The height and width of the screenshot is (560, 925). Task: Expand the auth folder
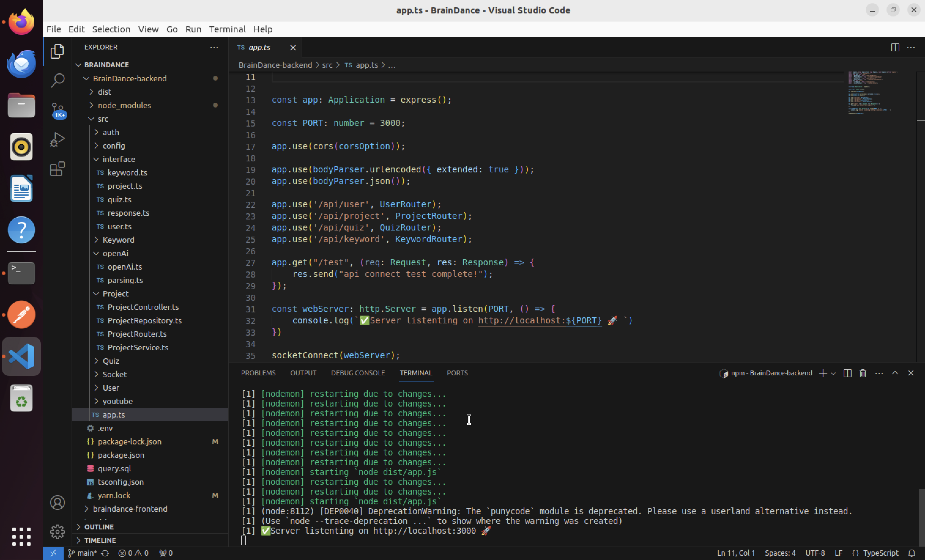click(x=150, y=132)
